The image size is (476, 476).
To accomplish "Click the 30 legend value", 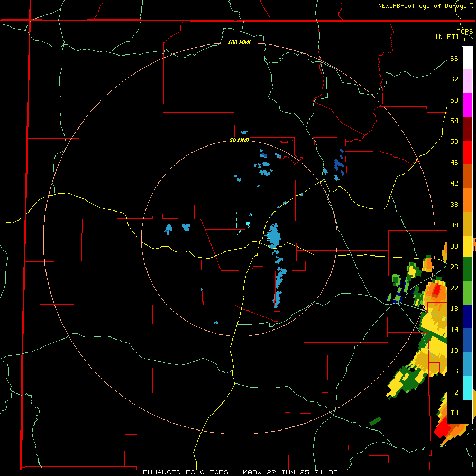I will click(x=454, y=246).
